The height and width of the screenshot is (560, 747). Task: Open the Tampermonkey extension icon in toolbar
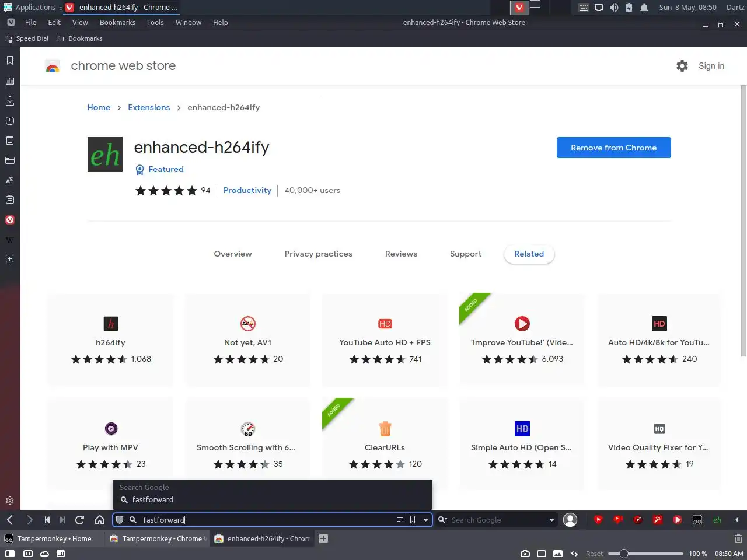click(697, 520)
